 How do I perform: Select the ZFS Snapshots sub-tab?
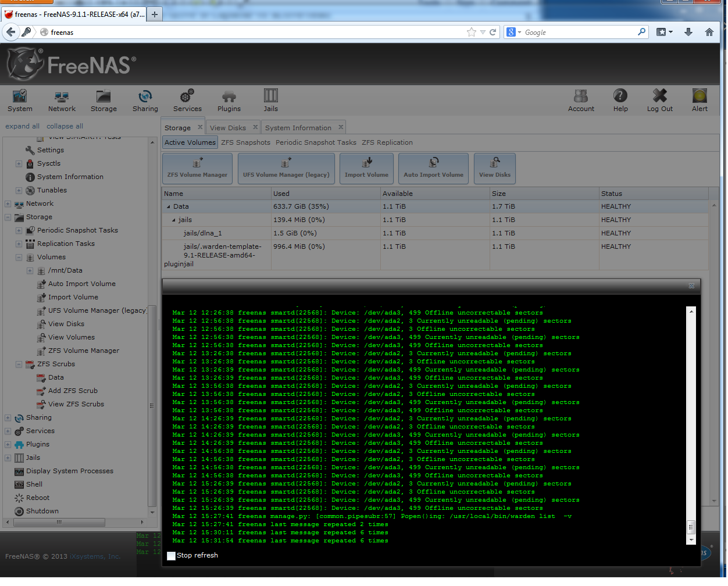point(245,142)
